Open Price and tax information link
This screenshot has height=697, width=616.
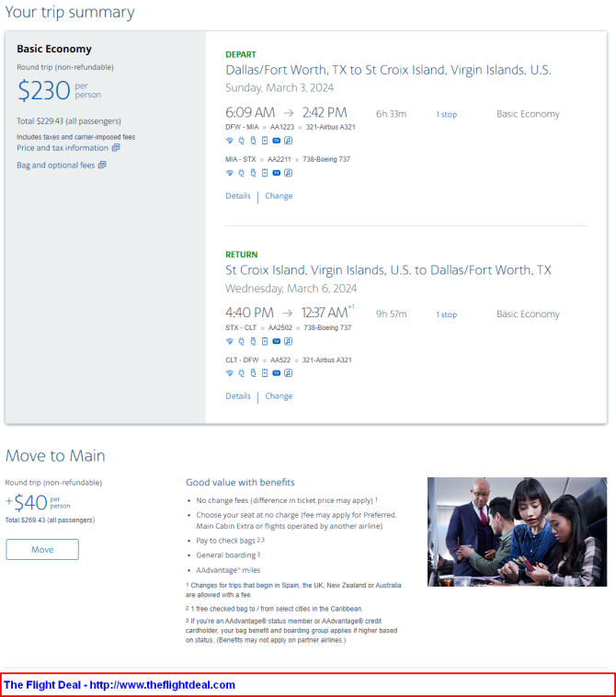point(63,148)
